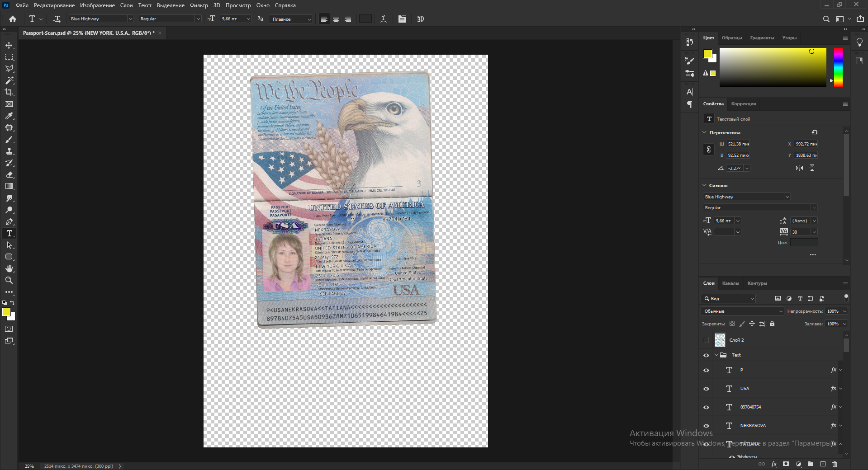Screen dimensions: 868x470
Task: Select the Horizontal Type tool
Action: [x=9, y=233]
